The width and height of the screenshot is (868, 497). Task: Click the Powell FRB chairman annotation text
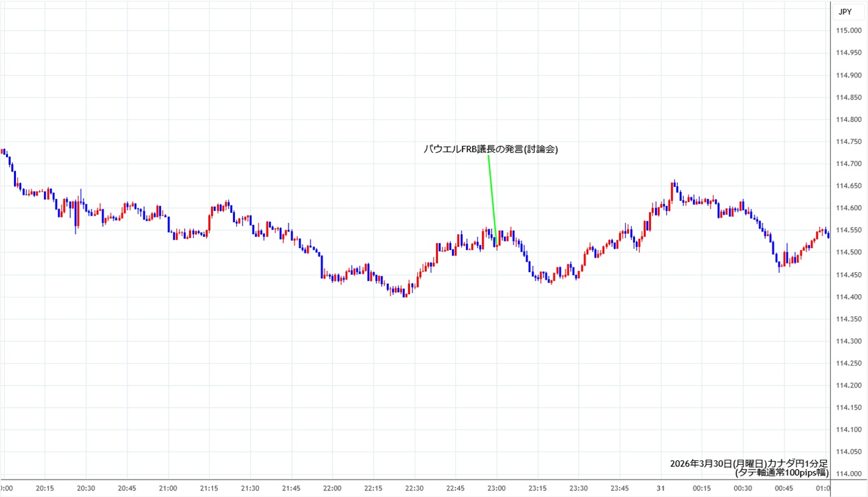point(491,150)
